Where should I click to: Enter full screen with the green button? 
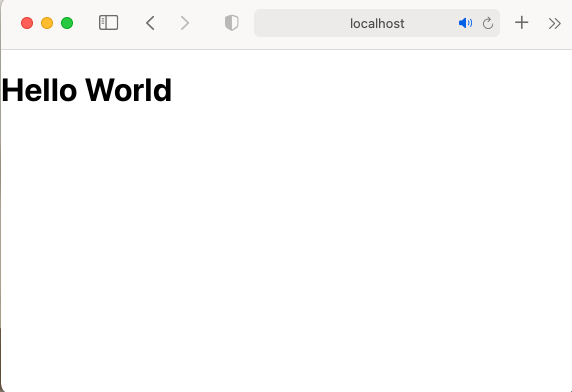(67, 23)
